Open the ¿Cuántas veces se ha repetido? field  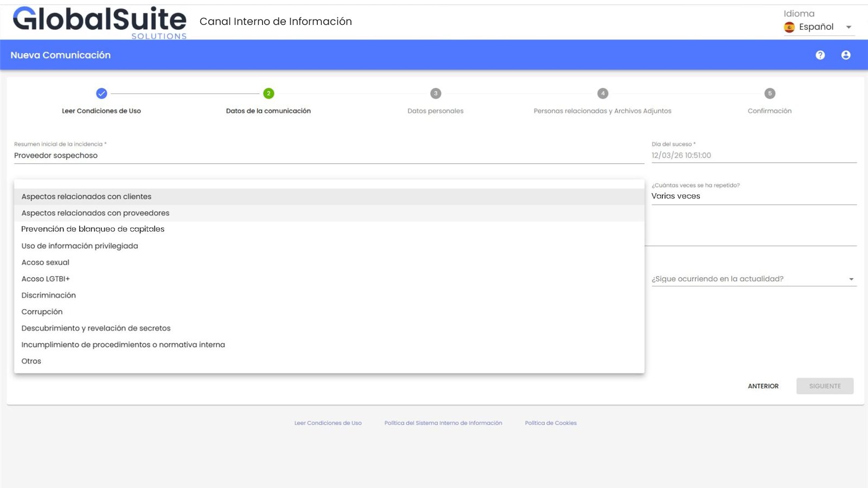point(754,196)
